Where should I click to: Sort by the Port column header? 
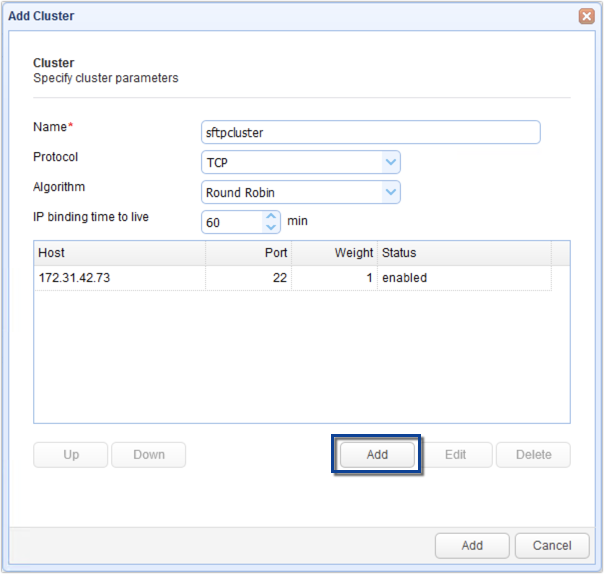[x=248, y=253]
